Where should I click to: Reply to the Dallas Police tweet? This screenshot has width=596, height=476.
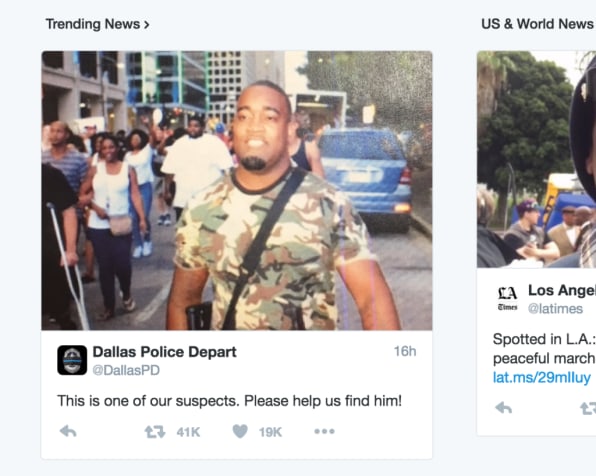click(68, 432)
